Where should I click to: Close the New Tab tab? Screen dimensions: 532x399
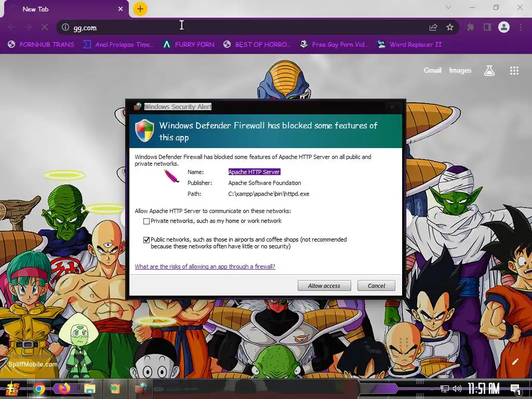[x=121, y=9]
